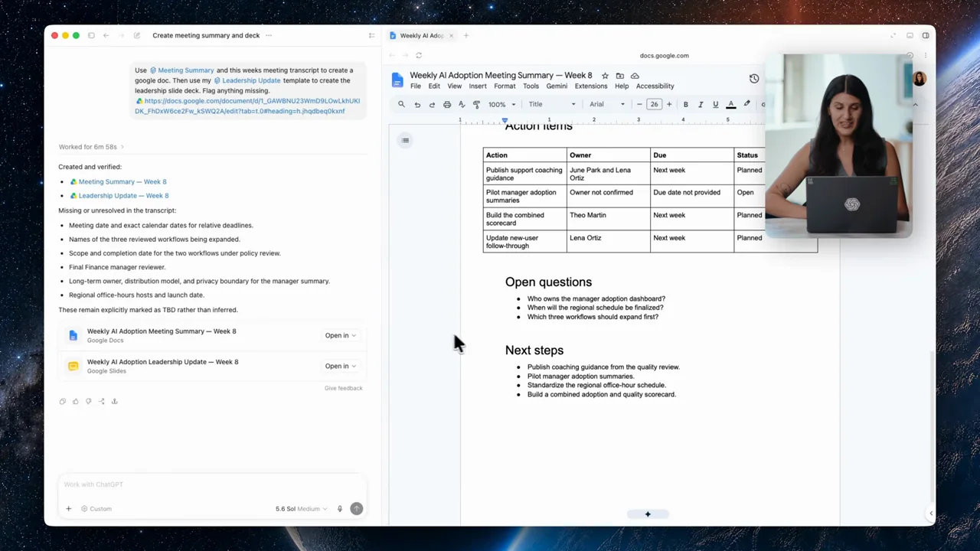Open the 5.6 Sol Medium model dropdown
Viewport: 980px width, 551px height.
302,509
